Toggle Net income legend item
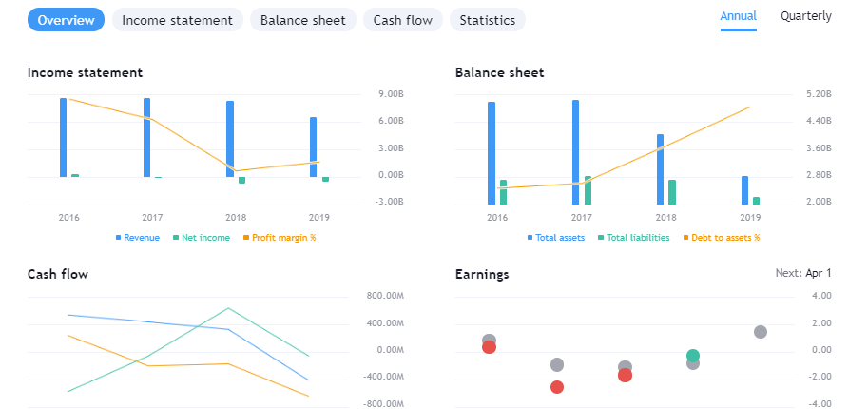The image size is (868, 409). pyautogui.click(x=201, y=238)
